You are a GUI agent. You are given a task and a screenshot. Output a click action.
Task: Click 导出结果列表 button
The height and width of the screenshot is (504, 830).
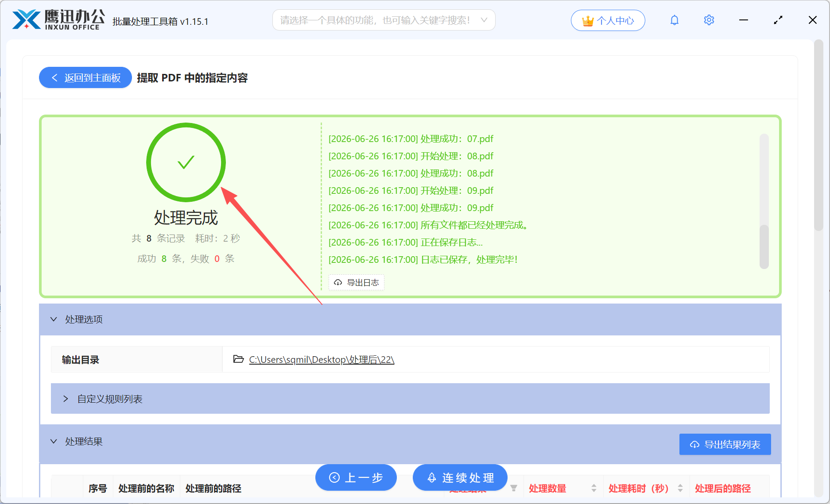(725, 444)
